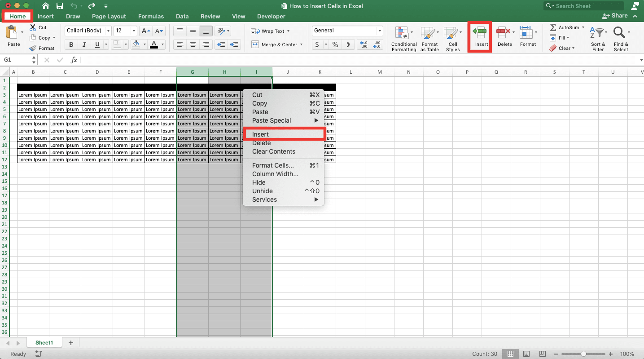This screenshot has width=644, height=359.
Task: Click the Sort & Filter icon
Action: point(597,33)
